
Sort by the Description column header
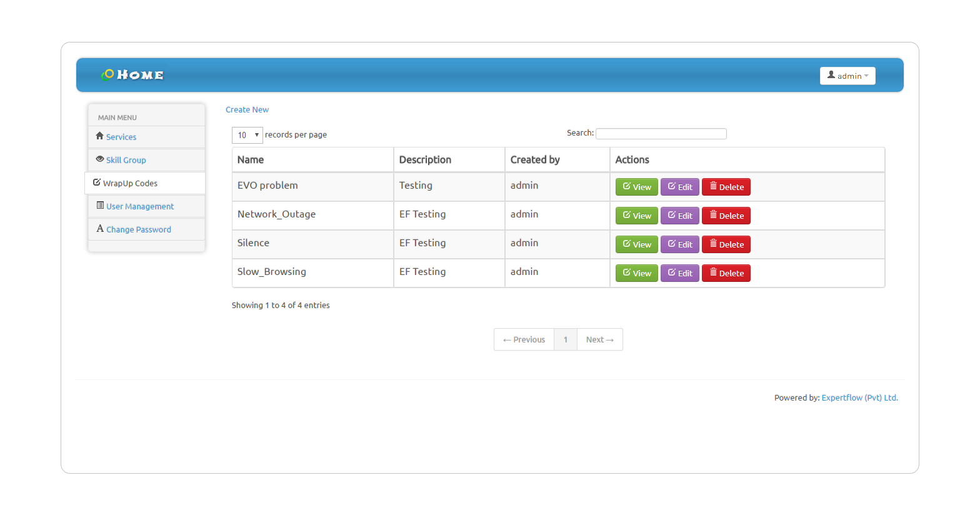click(x=449, y=159)
